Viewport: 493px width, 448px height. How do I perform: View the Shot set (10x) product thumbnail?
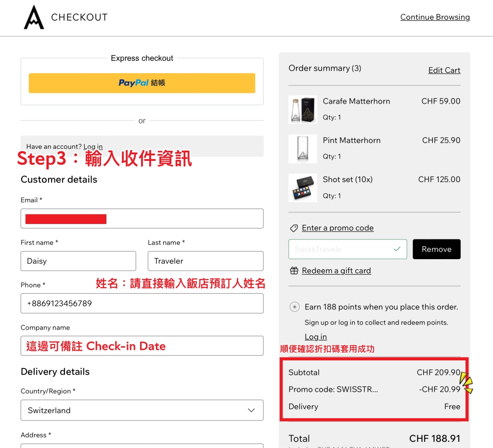click(303, 188)
